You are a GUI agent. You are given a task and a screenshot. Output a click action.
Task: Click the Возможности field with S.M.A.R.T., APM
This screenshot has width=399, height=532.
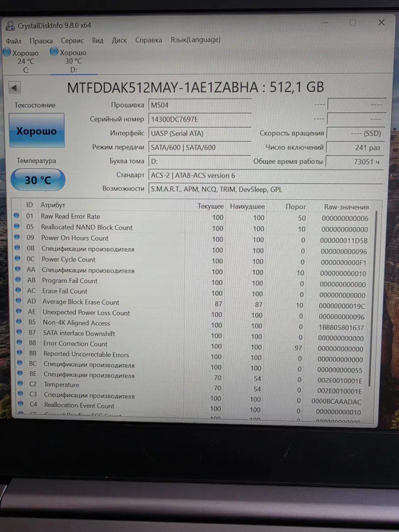[x=266, y=189]
